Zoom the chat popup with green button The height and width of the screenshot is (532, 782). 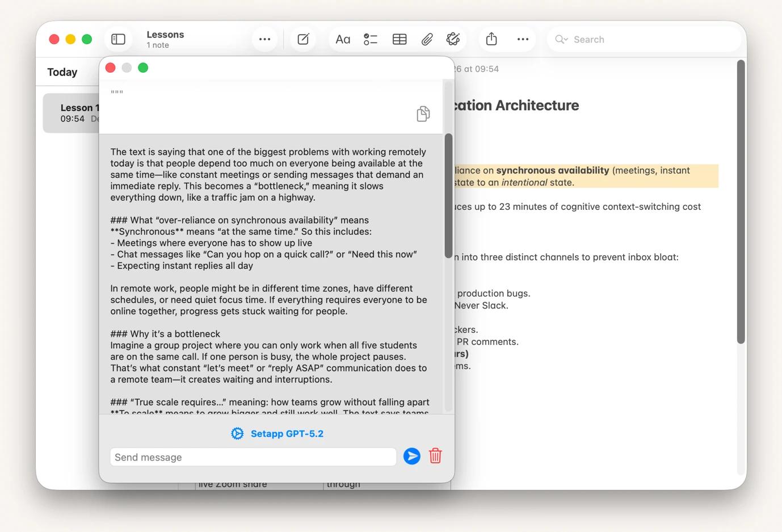(143, 67)
